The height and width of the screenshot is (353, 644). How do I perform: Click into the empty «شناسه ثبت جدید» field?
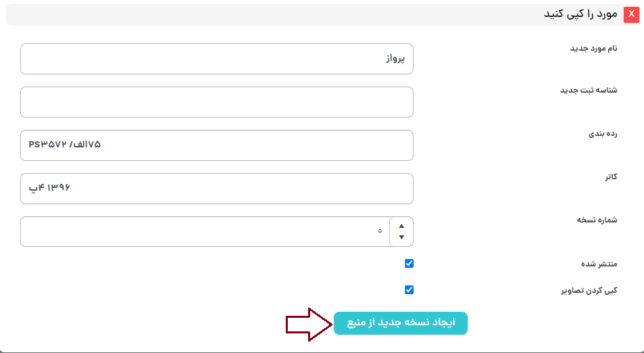click(x=217, y=102)
